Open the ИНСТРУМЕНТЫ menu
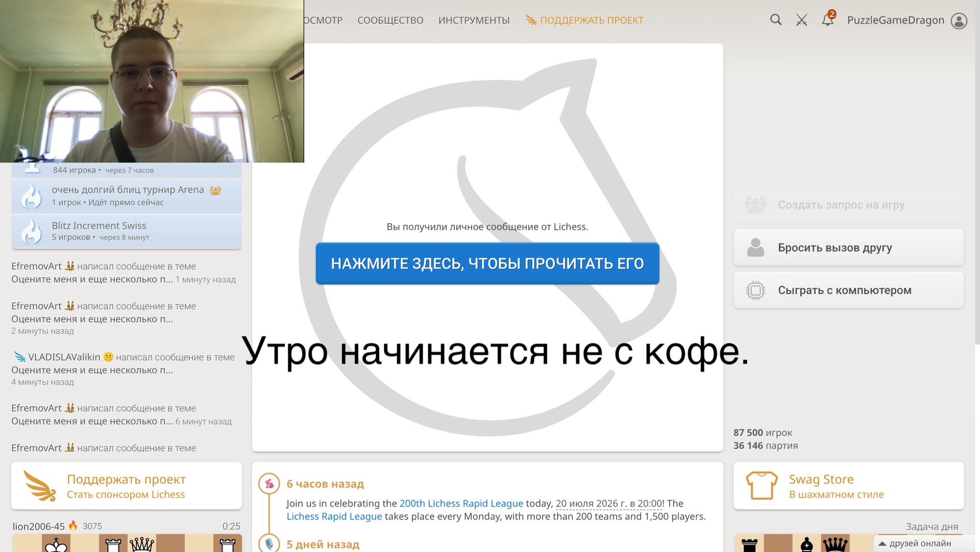The image size is (980, 552). (474, 20)
